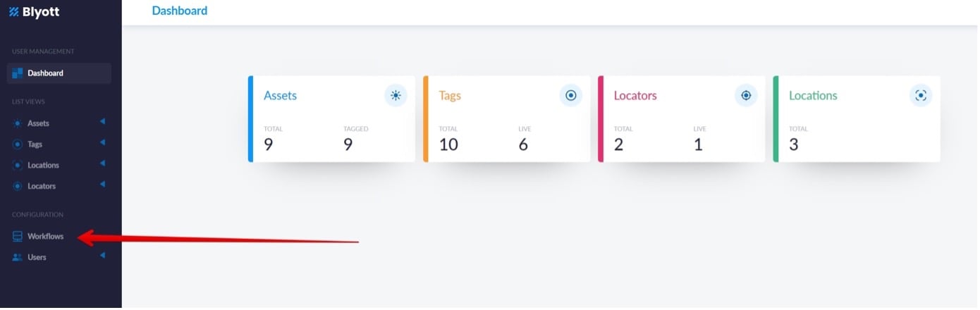This screenshot has width=980, height=310.
Task: Expand the Locations submenu arrow
Action: (x=102, y=164)
